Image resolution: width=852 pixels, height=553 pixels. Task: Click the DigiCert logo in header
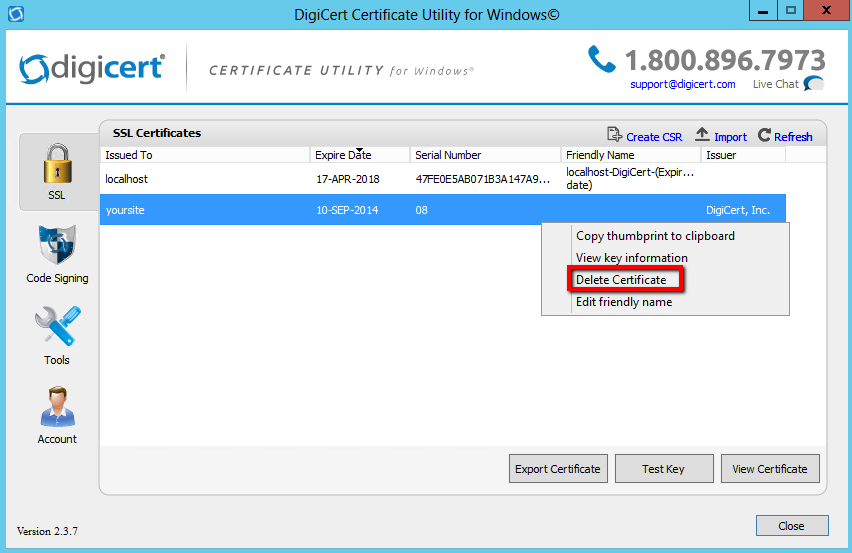point(92,69)
